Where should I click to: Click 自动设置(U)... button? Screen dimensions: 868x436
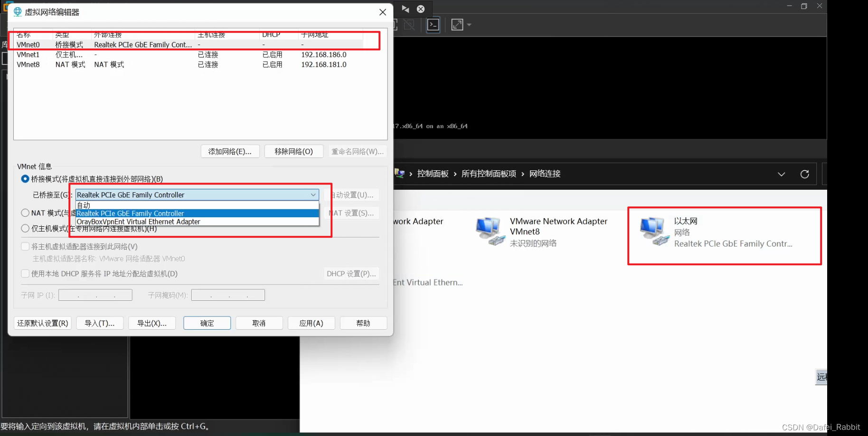[x=352, y=195]
